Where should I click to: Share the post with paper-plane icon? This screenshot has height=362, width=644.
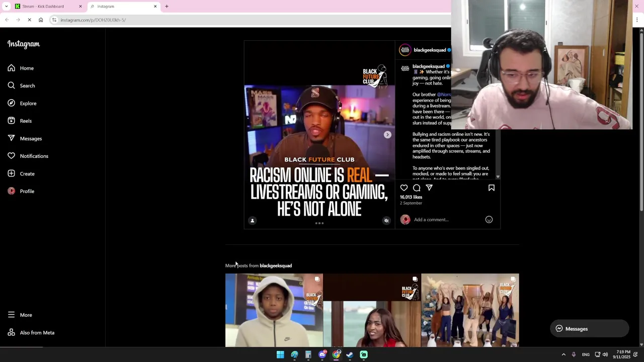tap(429, 188)
